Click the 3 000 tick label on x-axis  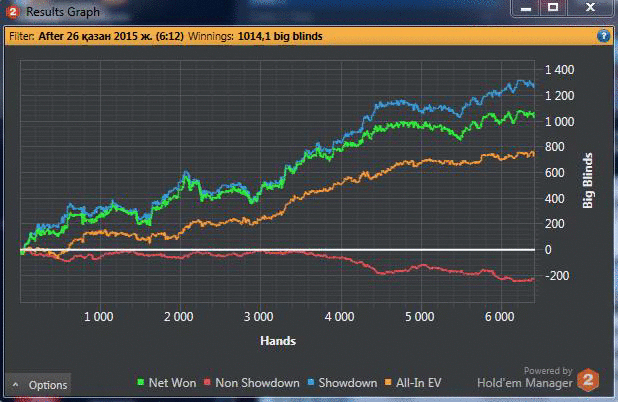click(258, 317)
